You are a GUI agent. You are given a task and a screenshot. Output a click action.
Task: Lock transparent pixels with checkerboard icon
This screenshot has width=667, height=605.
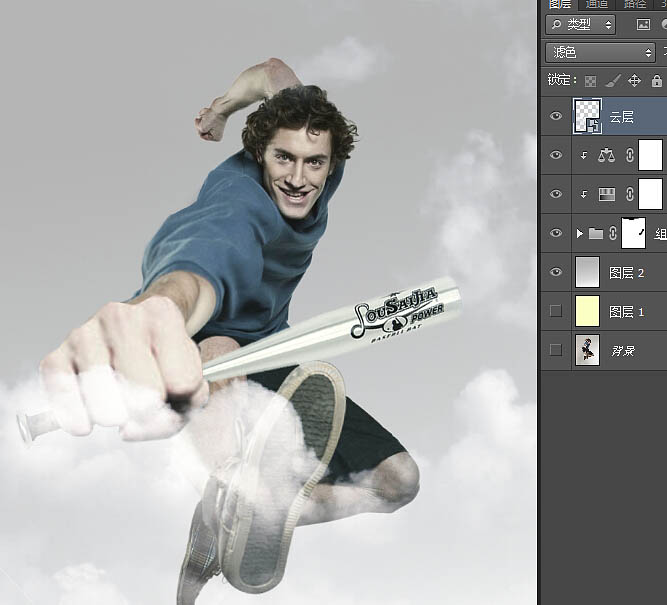click(x=590, y=81)
